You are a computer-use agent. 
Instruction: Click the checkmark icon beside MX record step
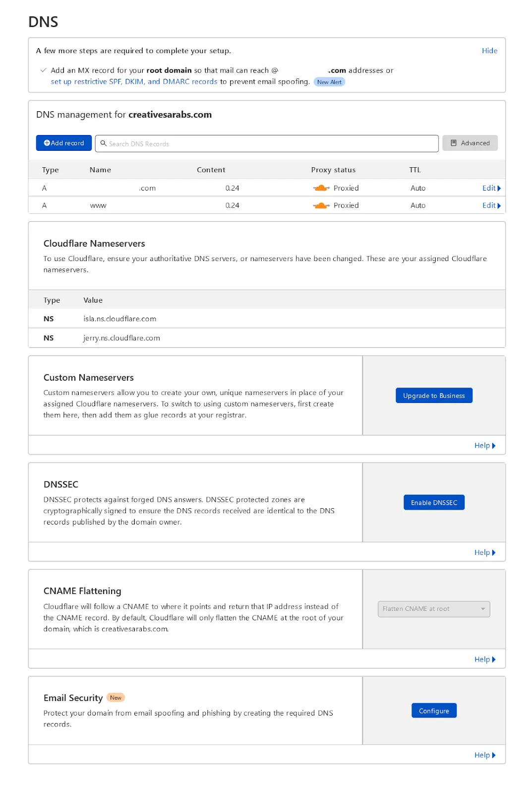tap(44, 70)
